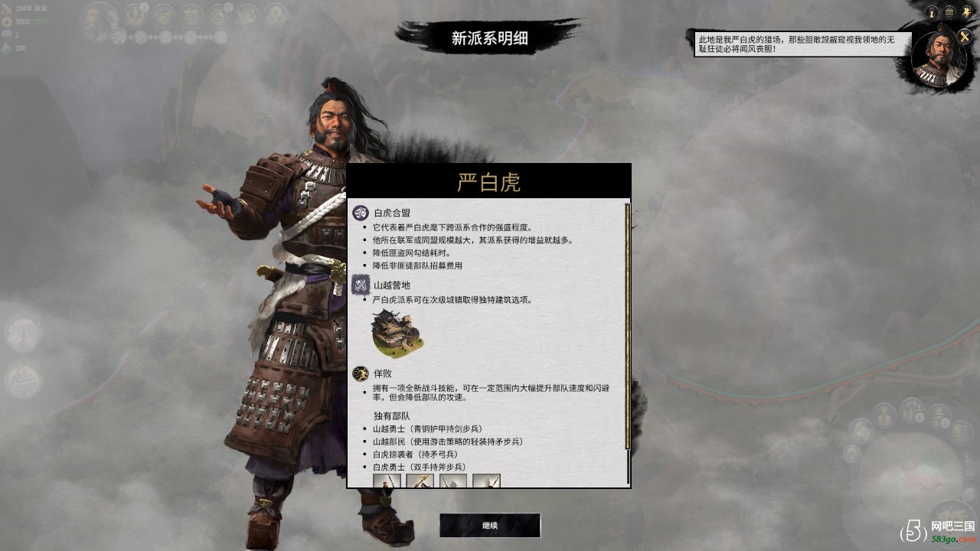Open the diplomacy handshake icon in top bar

click(163, 15)
